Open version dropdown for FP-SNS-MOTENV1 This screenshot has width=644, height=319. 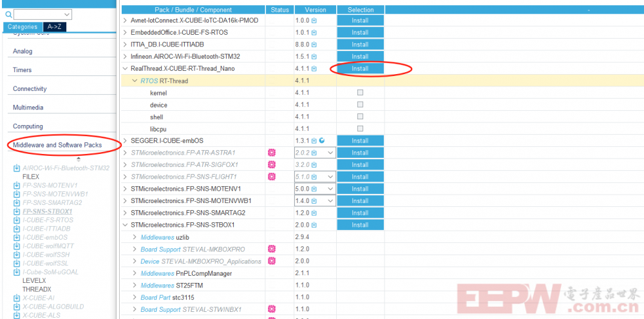pyautogui.click(x=330, y=189)
